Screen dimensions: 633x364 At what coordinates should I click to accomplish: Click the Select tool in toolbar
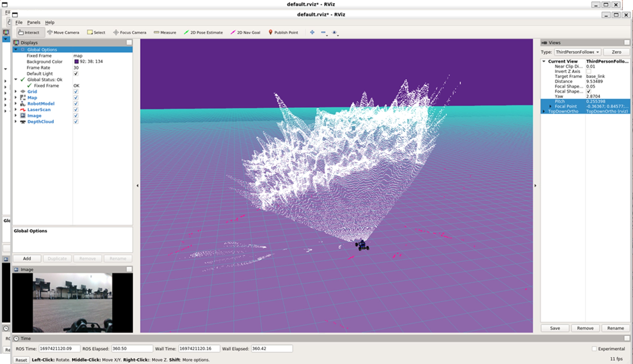pos(96,32)
